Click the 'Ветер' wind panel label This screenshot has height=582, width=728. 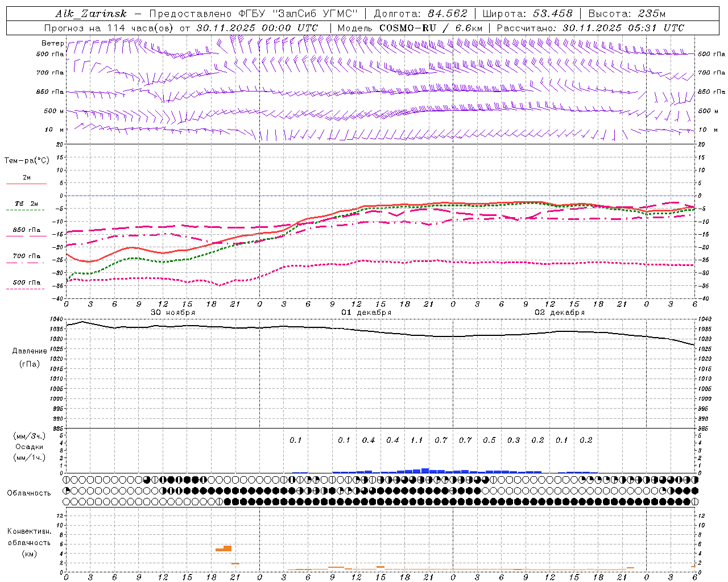point(52,43)
